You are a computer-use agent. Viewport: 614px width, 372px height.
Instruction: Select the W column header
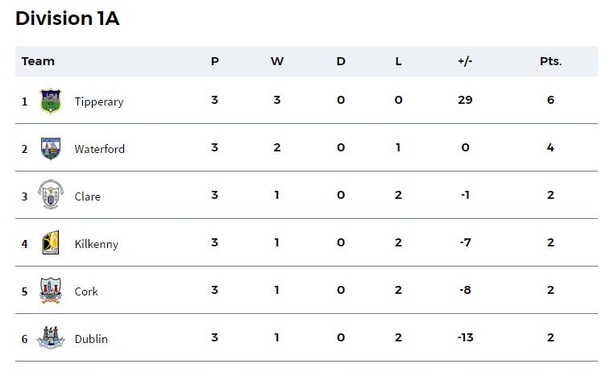click(x=277, y=61)
